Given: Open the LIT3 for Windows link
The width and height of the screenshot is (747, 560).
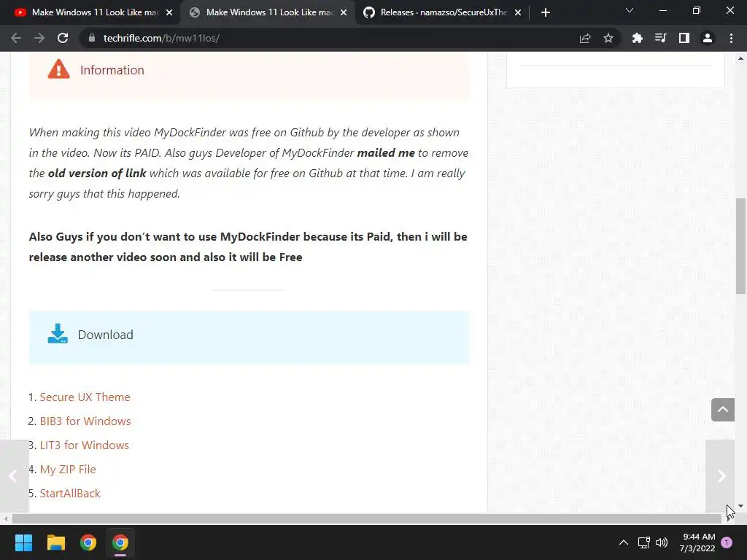Looking at the screenshot, I should pos(85,446).
